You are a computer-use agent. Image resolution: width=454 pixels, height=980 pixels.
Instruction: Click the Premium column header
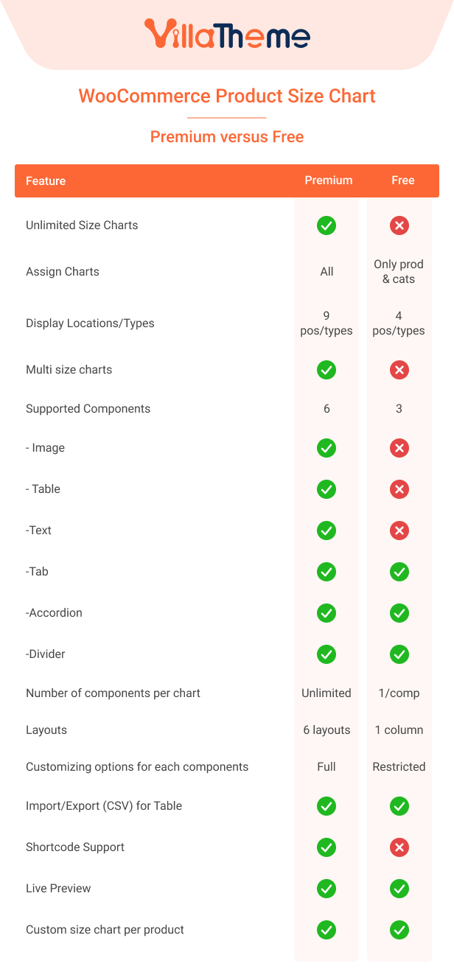point(329,181)
